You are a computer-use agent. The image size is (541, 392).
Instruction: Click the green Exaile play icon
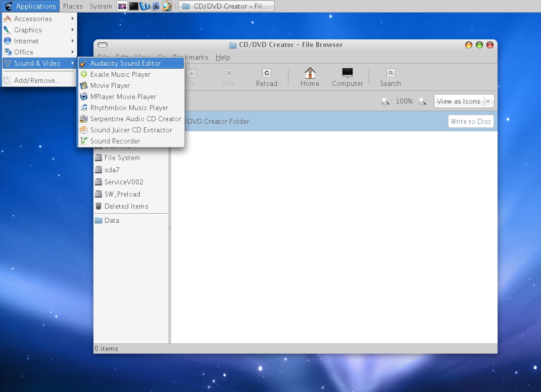[84, 74]
